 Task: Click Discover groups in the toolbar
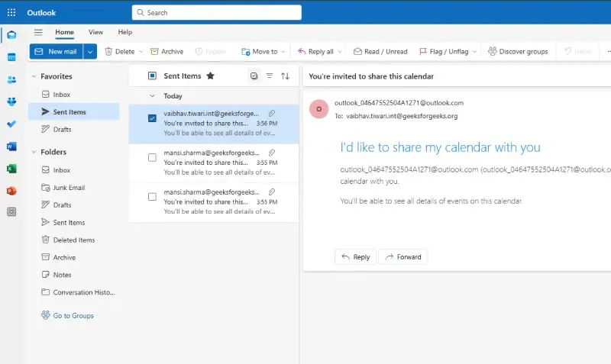[x=518, y=51]
